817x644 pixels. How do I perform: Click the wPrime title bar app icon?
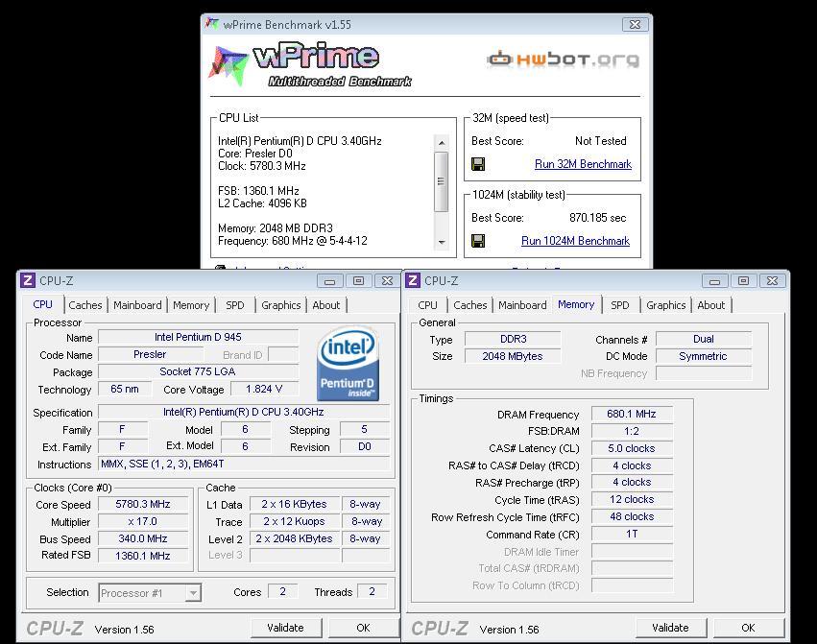(x=211, y=24)
